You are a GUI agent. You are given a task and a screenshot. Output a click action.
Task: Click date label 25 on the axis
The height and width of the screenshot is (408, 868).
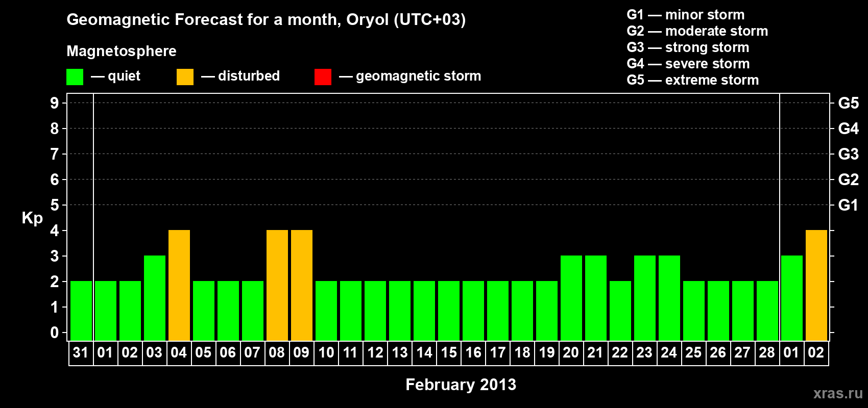(x=693, y=352)
